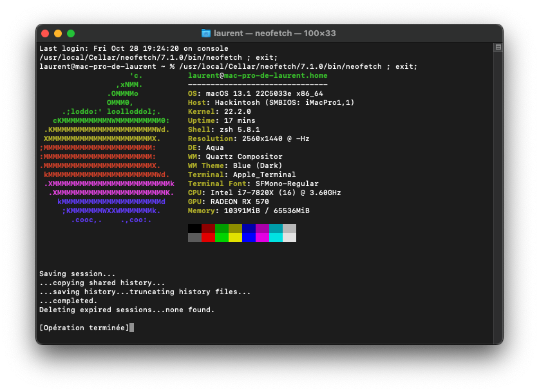539x392 pixels.
Task: Click the white color block
Action: click(289, 238)
